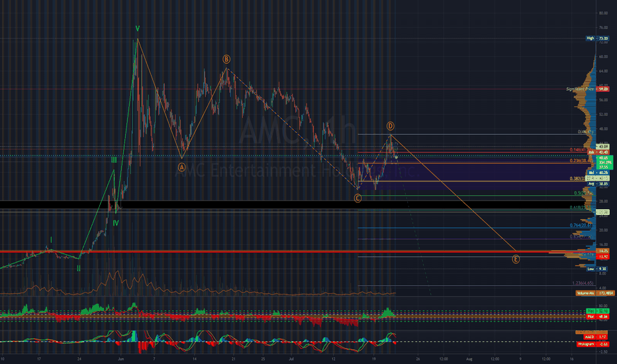
Task: Click the green wave II label
Action: tap(79, 269)
